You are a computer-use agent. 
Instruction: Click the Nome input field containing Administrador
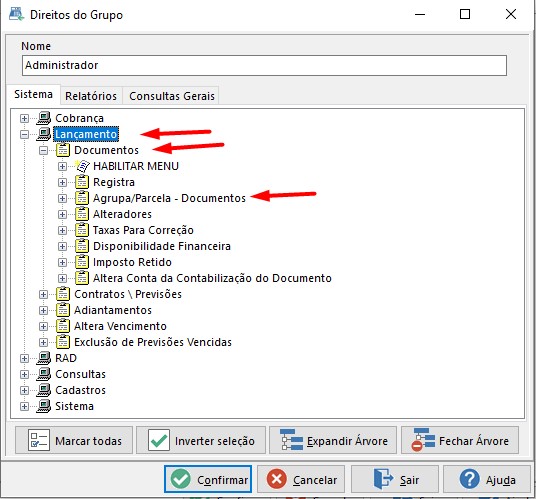[x=264, y=66]
